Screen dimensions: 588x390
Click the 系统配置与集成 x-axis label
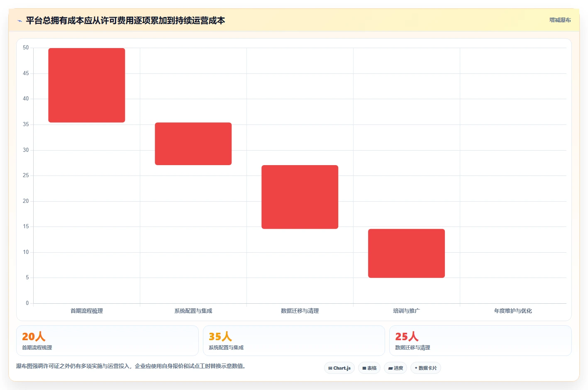point(193,311)
